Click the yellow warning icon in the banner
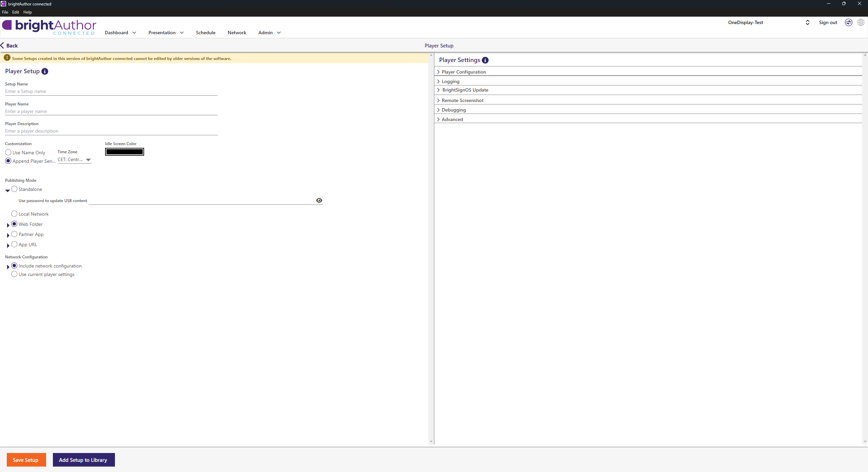 click(7, 58)
